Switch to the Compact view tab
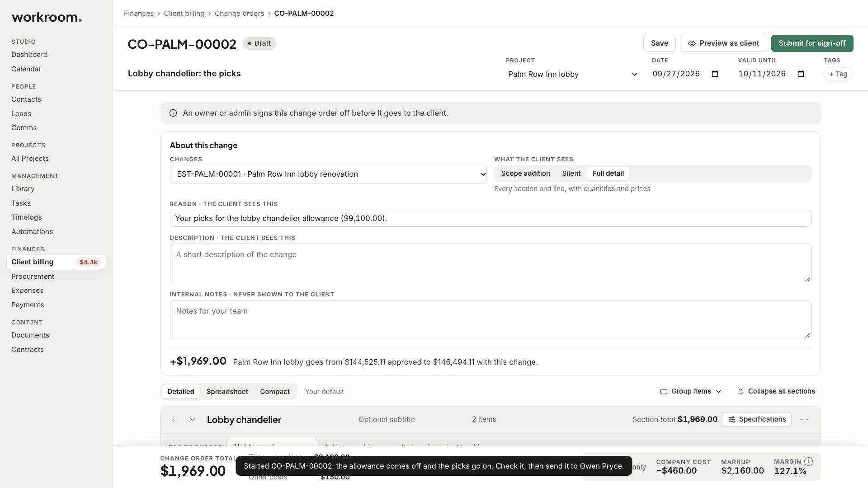 click(275, 392)
